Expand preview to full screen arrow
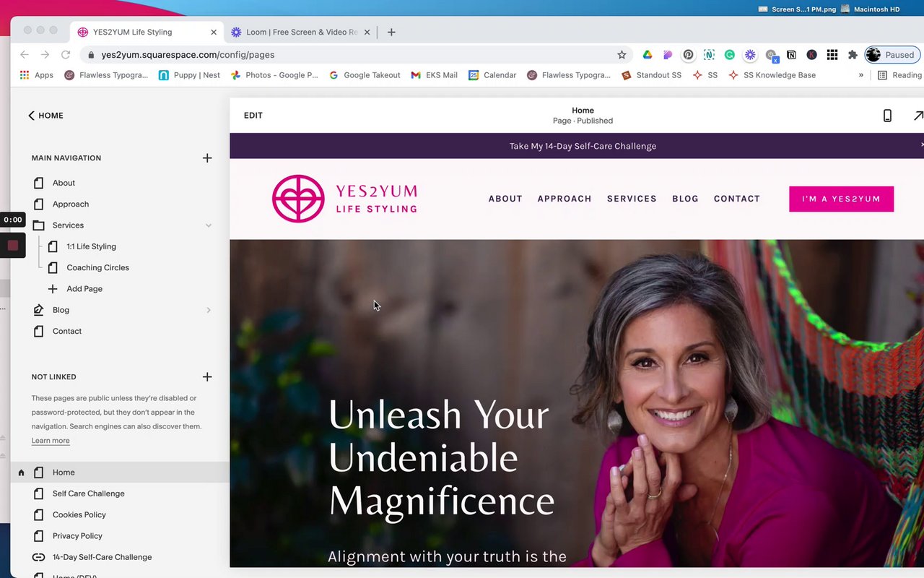This screenshot has height=578, width=924. coord(918,116)
